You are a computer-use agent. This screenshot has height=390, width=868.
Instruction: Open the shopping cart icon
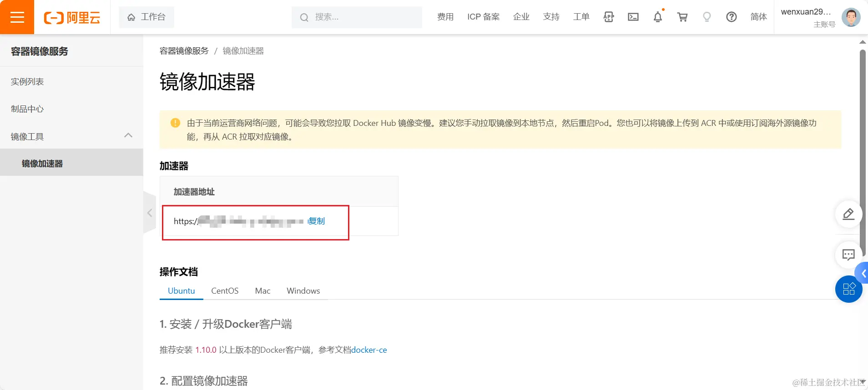click(682, 17)
